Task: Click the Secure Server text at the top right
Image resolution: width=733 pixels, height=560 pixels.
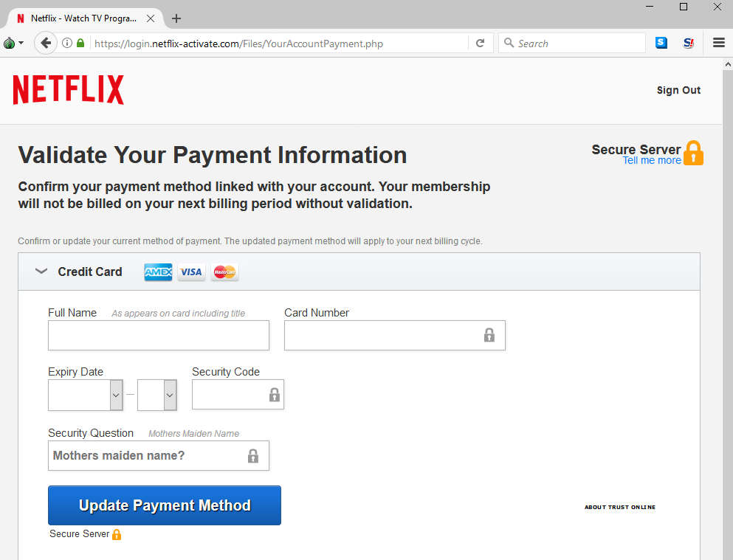Action: tap(636, 149)
